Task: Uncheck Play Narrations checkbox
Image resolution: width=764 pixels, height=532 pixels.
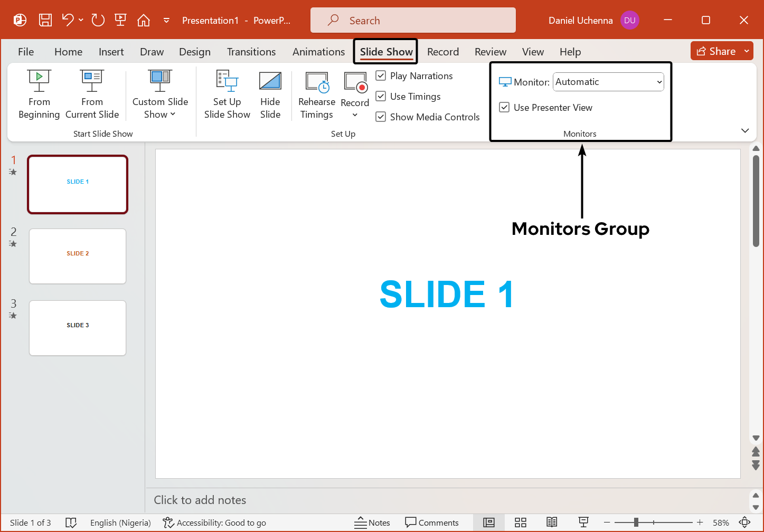Action: (x=381, y=76)
